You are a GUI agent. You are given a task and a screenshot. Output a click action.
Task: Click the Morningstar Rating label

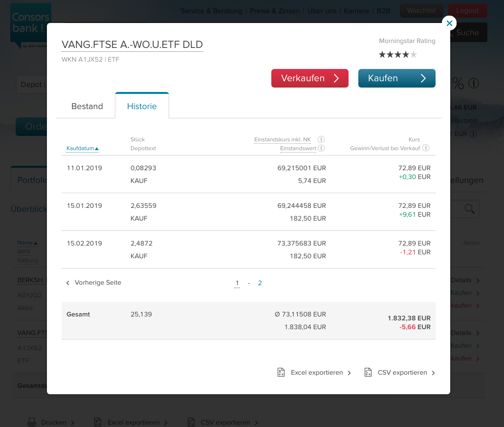tap(407, 41)
